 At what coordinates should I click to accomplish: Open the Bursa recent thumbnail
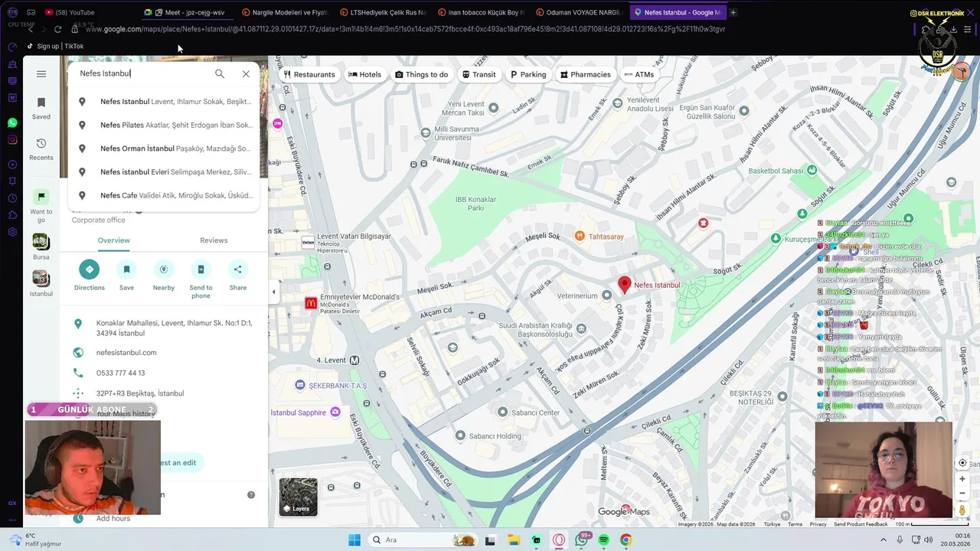tap(41, 247)
